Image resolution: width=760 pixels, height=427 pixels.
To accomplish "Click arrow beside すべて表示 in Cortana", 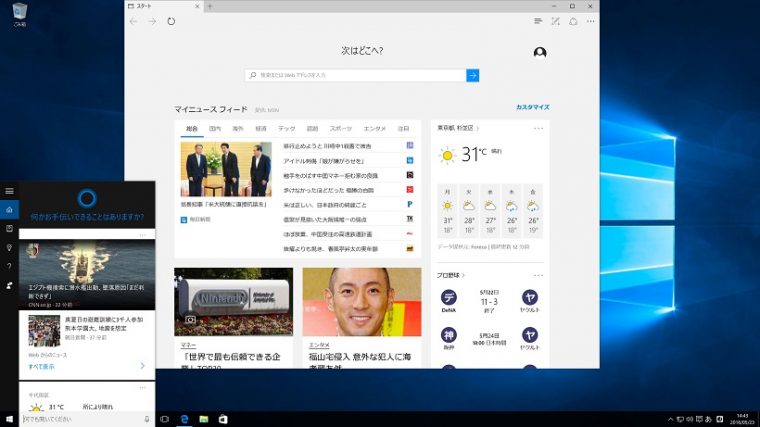I will click(x=142, y=365).
